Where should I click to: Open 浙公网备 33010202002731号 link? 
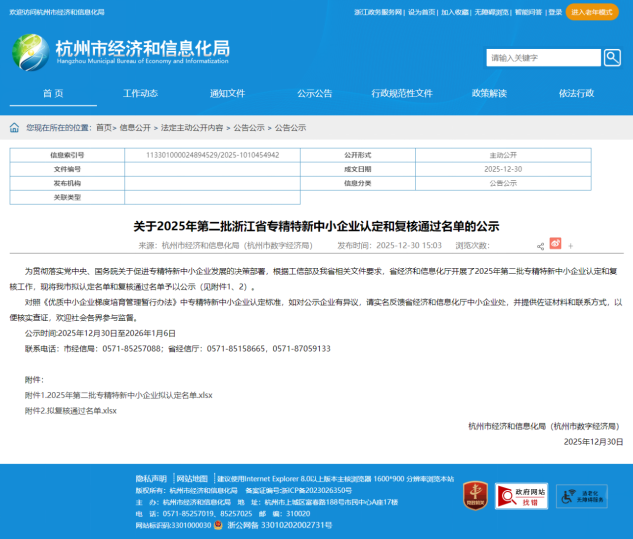[x=280, y=525]
